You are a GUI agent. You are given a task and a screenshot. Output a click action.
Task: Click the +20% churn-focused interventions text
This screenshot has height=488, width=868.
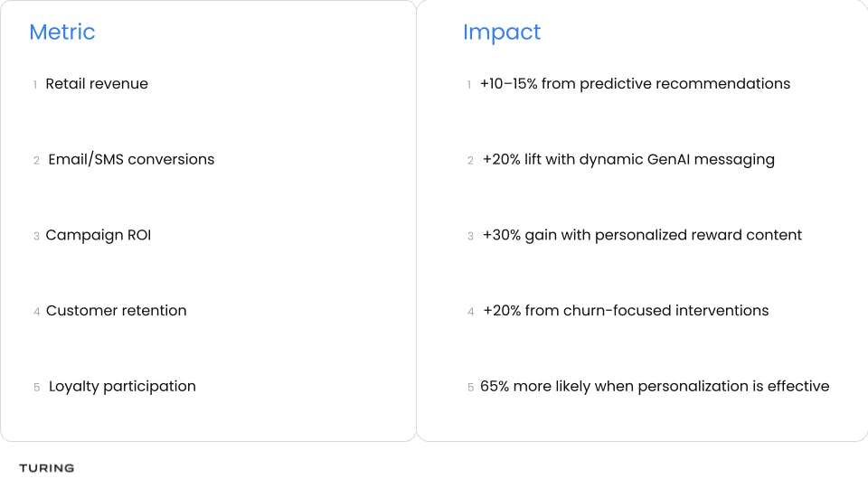coord(626,310)
